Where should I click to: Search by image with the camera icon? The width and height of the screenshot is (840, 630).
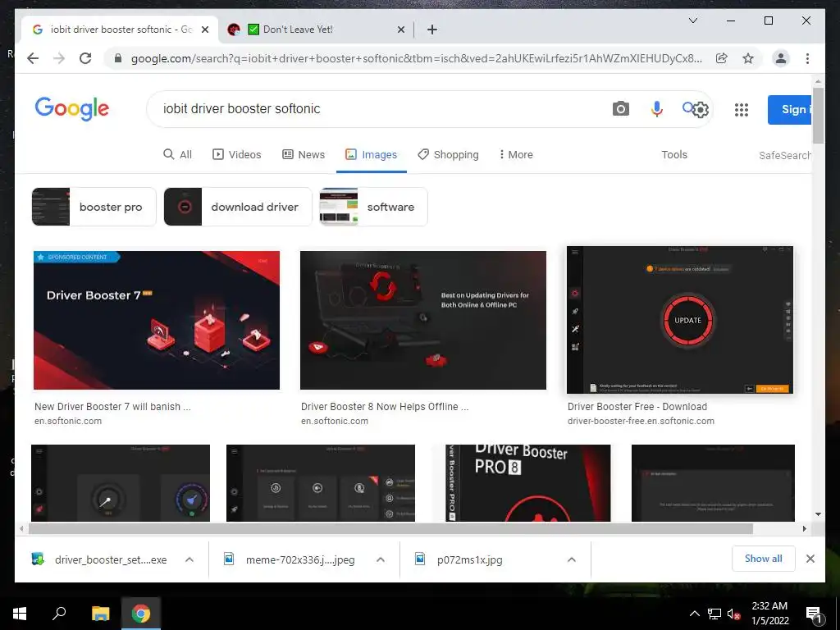[620, 109]
